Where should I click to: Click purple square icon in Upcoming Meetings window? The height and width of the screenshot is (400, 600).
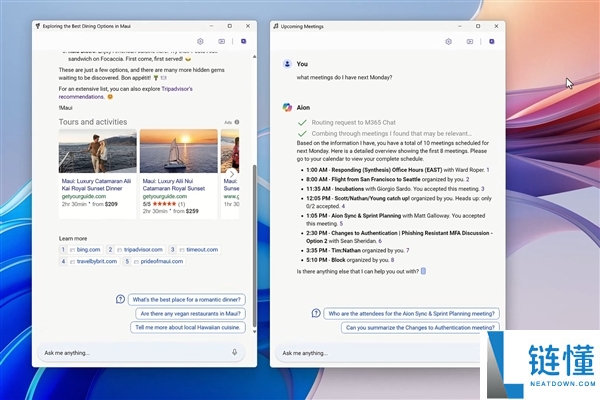(492, 41)
